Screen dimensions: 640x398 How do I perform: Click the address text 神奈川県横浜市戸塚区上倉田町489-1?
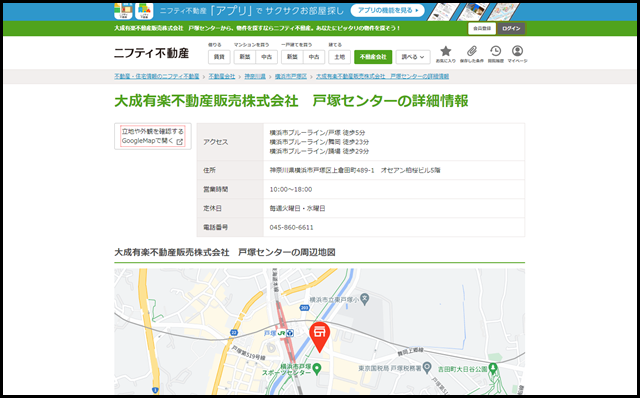(322, 170)
